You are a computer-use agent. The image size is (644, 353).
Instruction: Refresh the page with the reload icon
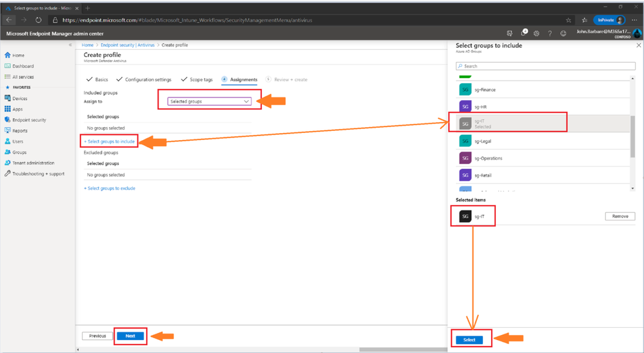(x=38, y=20)
